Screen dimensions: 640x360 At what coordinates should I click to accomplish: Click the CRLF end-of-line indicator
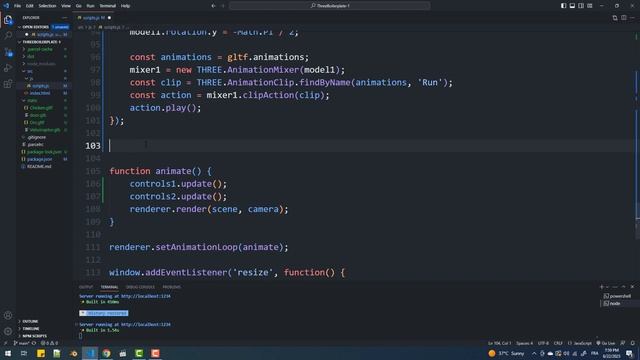point(558,343)
